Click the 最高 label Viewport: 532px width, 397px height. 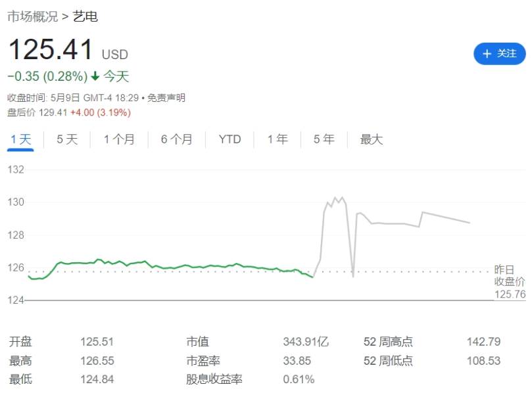[x=20, y=361]
